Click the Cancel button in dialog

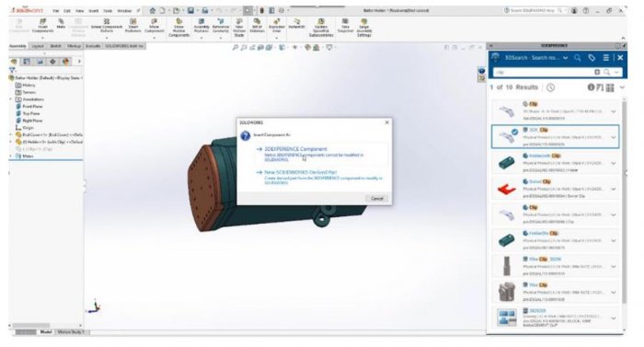[x=377, y=198]
